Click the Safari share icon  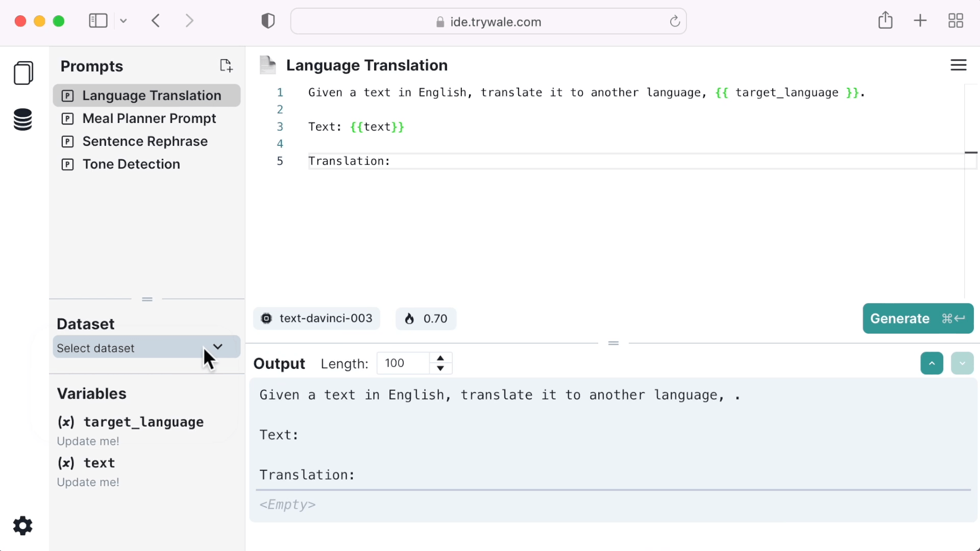coord(885,21)
